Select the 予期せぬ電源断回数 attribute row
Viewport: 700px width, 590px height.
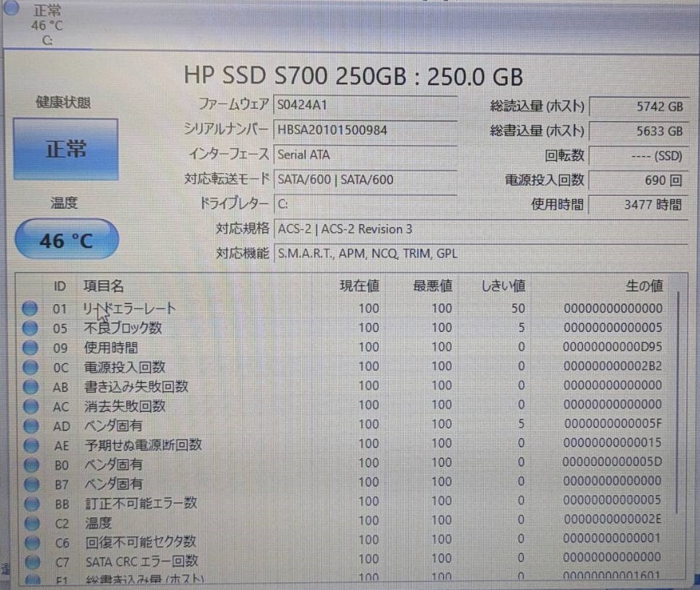point(343,444)
